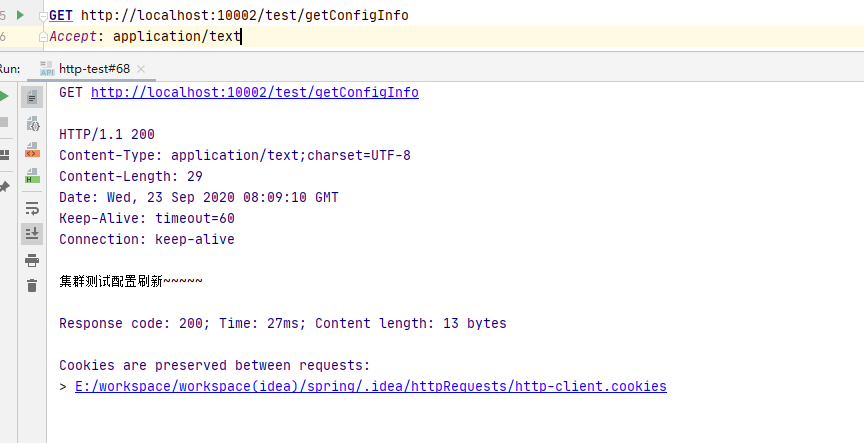
Task: Collapse the Accept header fold marker
Action: pos(42,37)
